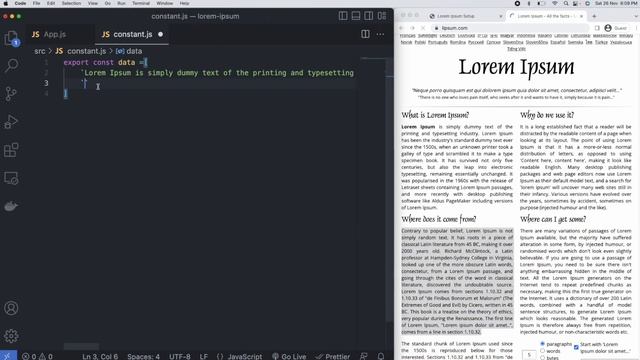The image size is (640, 360).
Task: Open the notifications bell in status bar
Action: [x=381, y=356]
